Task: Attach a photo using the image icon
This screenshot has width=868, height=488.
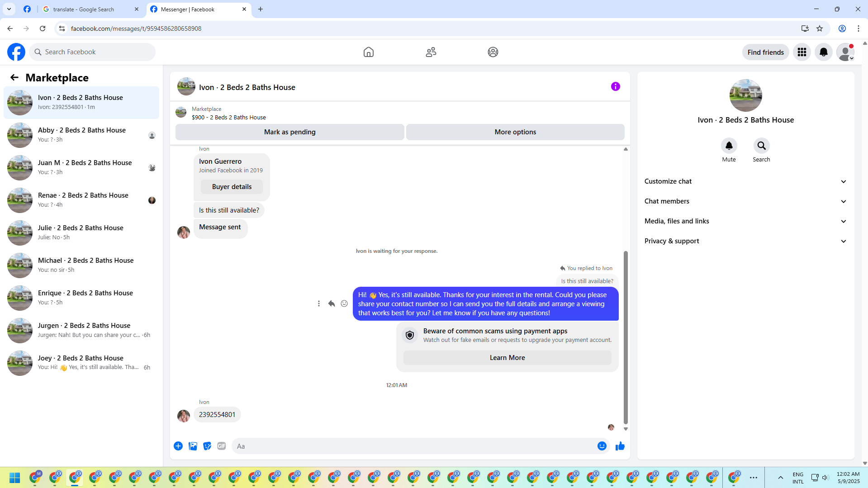Action: pyautogui.click(x=193, y=446)
